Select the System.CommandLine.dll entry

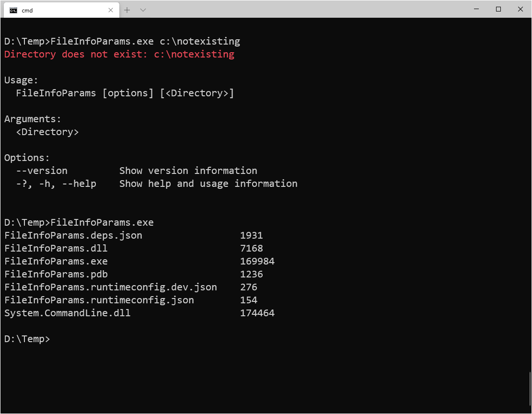tap(67, 312)
